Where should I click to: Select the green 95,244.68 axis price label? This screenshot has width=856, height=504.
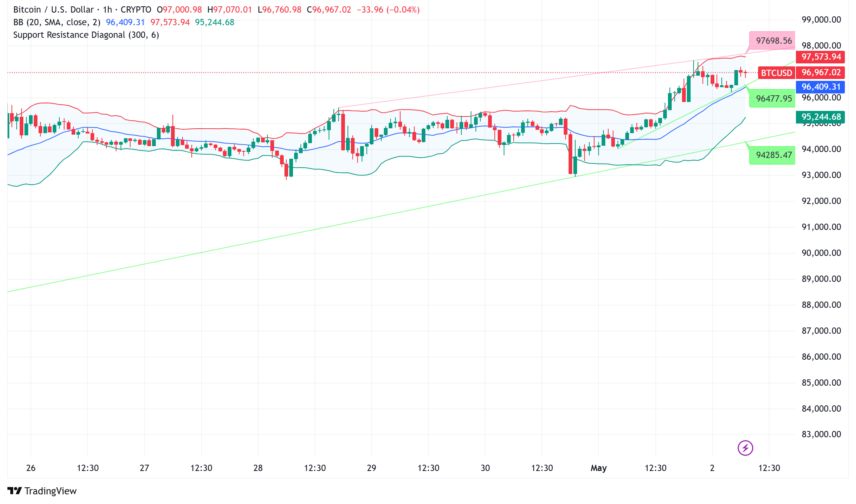821,117
